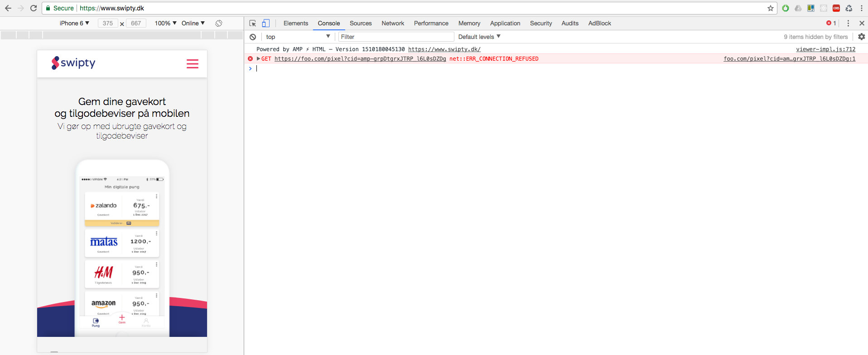Screen dimensions: 868x355
Task: Open the viewer-impl.js:712 source link
Action: point(826,49)
